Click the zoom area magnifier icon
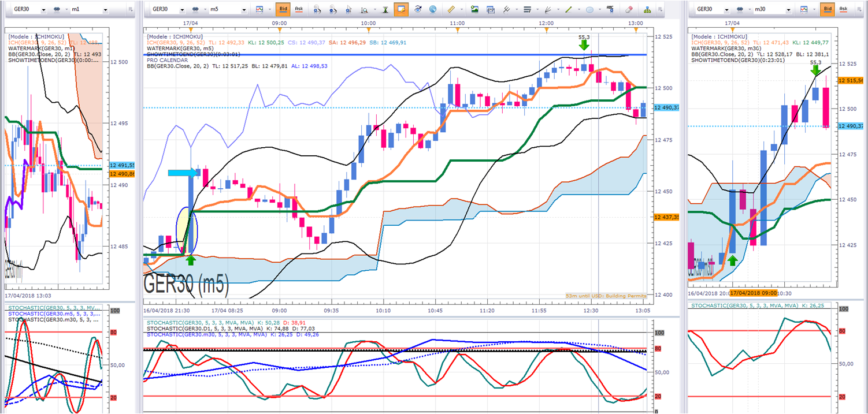 point(366,9)
